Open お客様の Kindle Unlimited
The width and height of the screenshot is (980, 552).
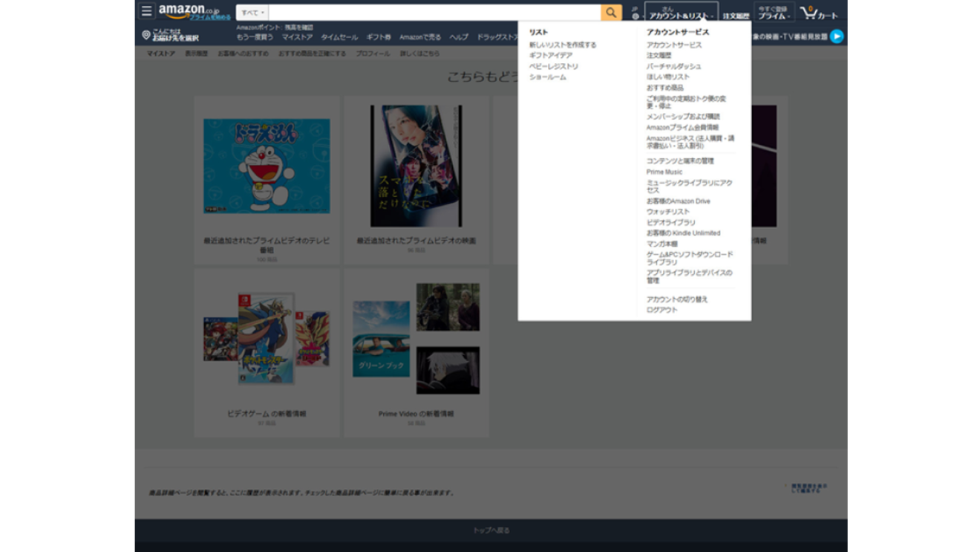[x=683, y=233]
